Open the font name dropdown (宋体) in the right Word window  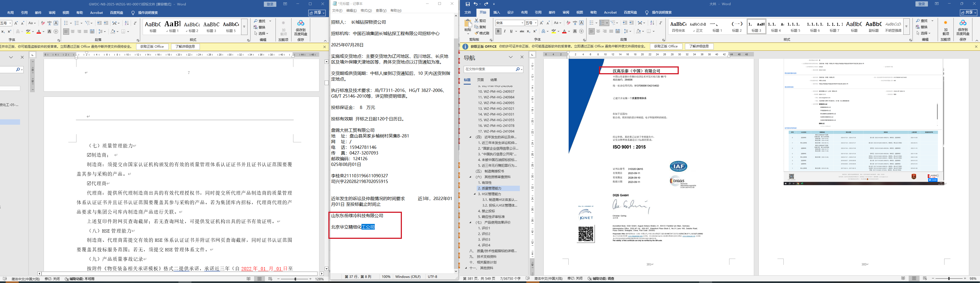click(522, 23)
